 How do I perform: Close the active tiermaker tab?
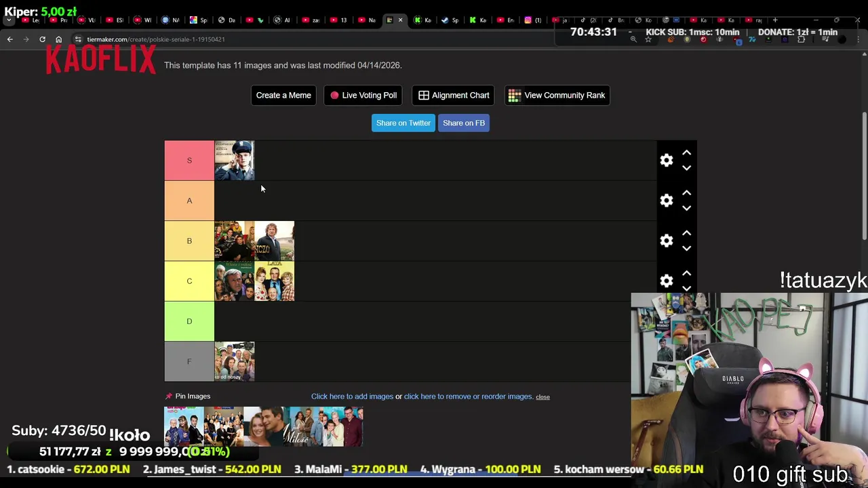click(400, 20)
